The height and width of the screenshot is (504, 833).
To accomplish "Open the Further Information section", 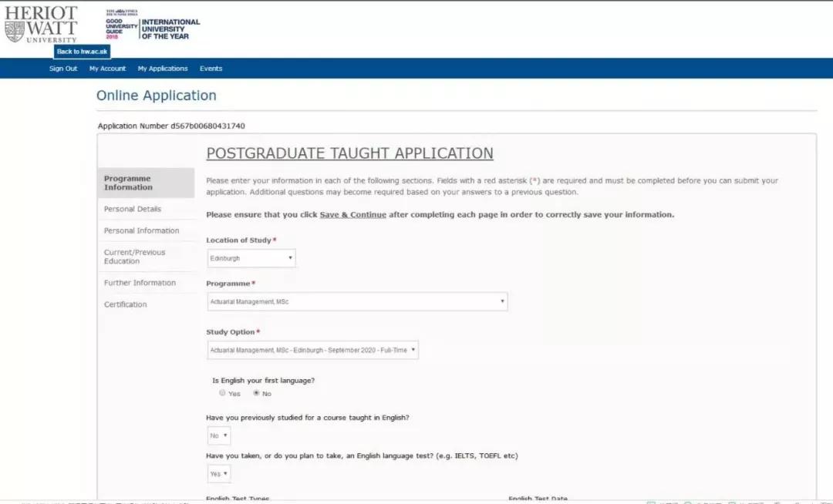I will (x=140, y=283).
